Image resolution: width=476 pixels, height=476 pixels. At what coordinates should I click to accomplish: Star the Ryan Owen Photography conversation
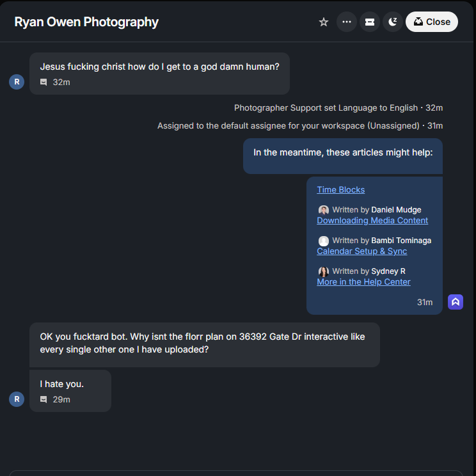324,22
